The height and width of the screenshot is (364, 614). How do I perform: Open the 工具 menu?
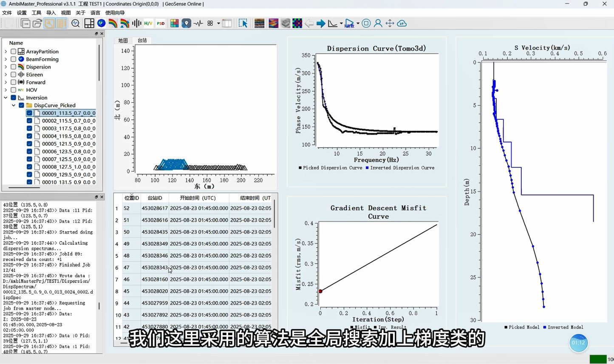[35, 12]
